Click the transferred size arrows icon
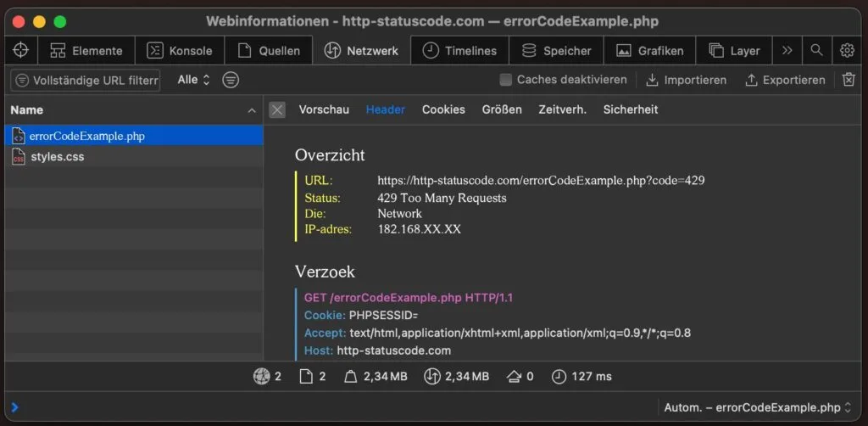Viewport: 868px width, 426px height. 431,377
